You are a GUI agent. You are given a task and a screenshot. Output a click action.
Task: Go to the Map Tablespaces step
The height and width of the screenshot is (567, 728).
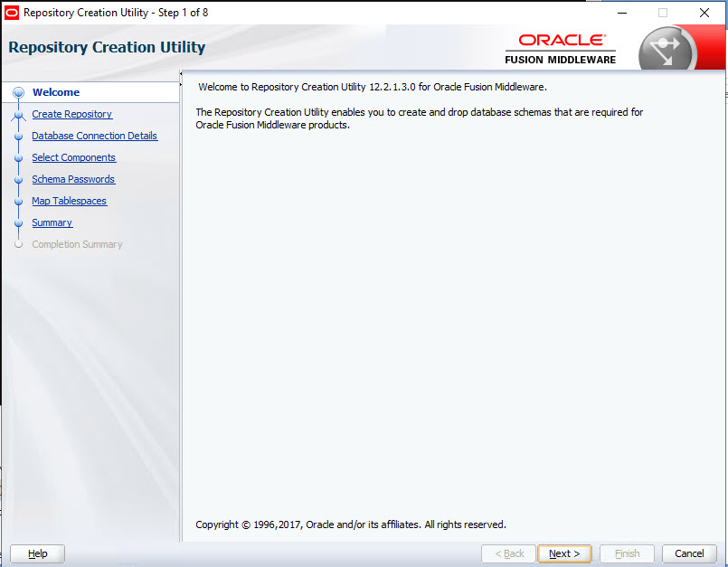(x=69, y=201)
